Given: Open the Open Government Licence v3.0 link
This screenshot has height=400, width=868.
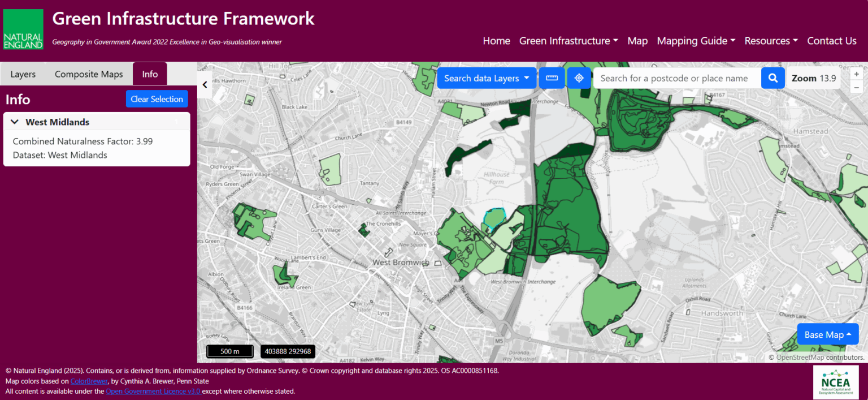Looking at the screenshot, I should point(153,391).
